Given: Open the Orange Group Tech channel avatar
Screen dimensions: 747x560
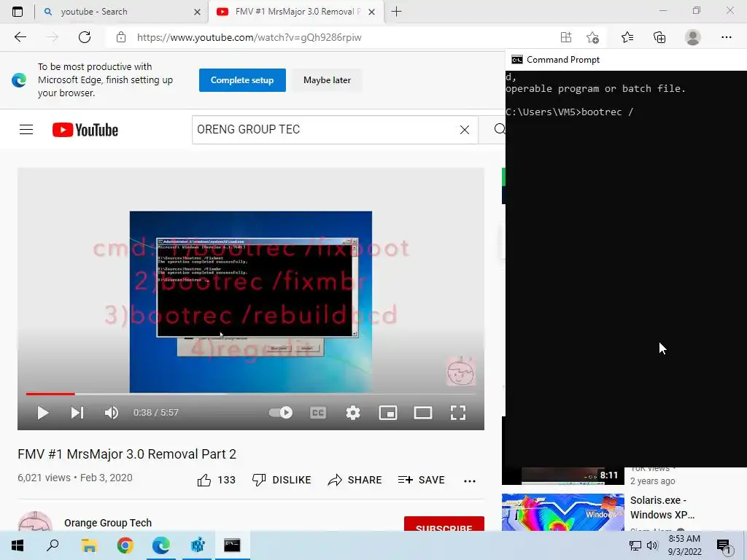Looking at the screenshot, I should pyautogui.click(x=35, y=521).
